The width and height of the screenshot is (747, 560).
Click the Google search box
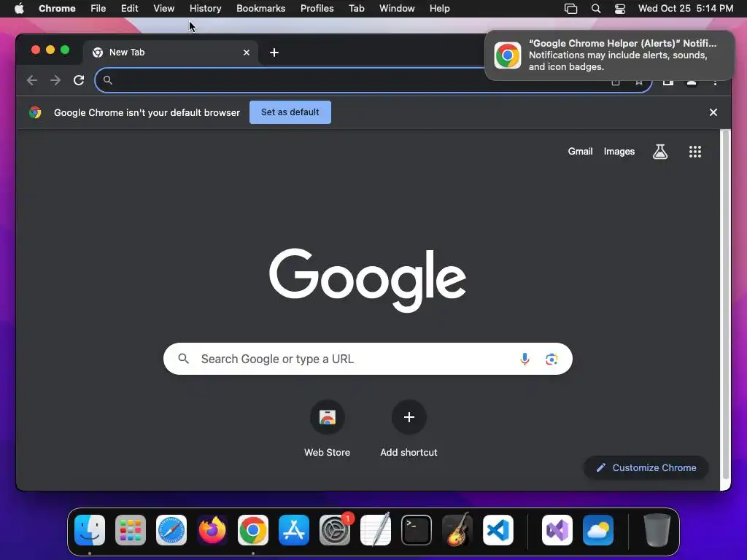tap(368, 359)
